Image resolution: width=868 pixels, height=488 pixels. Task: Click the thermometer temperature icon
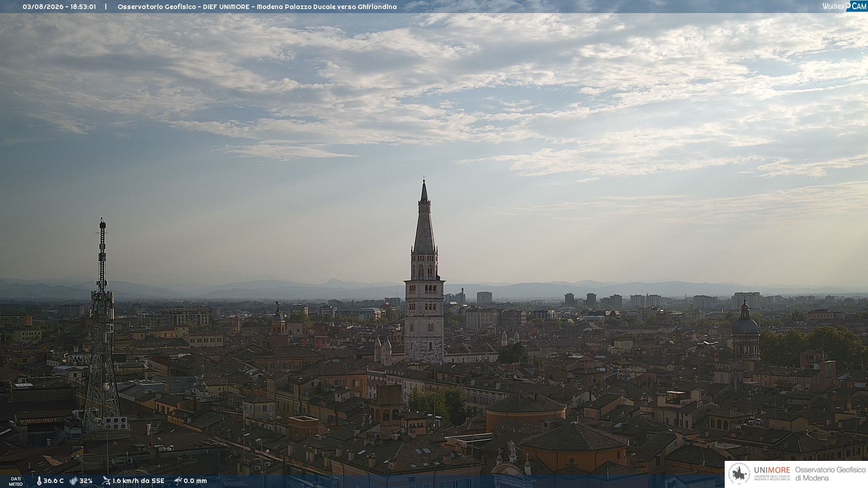(39, 481)
